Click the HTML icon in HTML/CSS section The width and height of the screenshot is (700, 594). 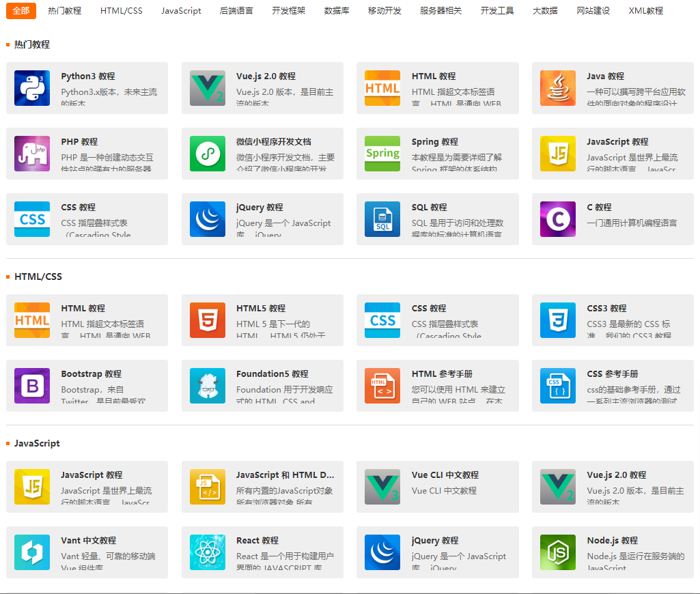tap(32, 320)
